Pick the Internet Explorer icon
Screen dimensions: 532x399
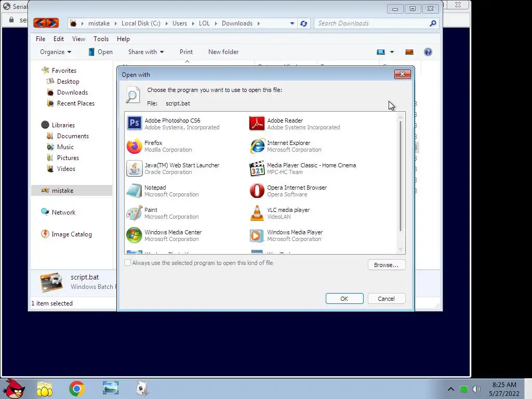click(257, 146)
